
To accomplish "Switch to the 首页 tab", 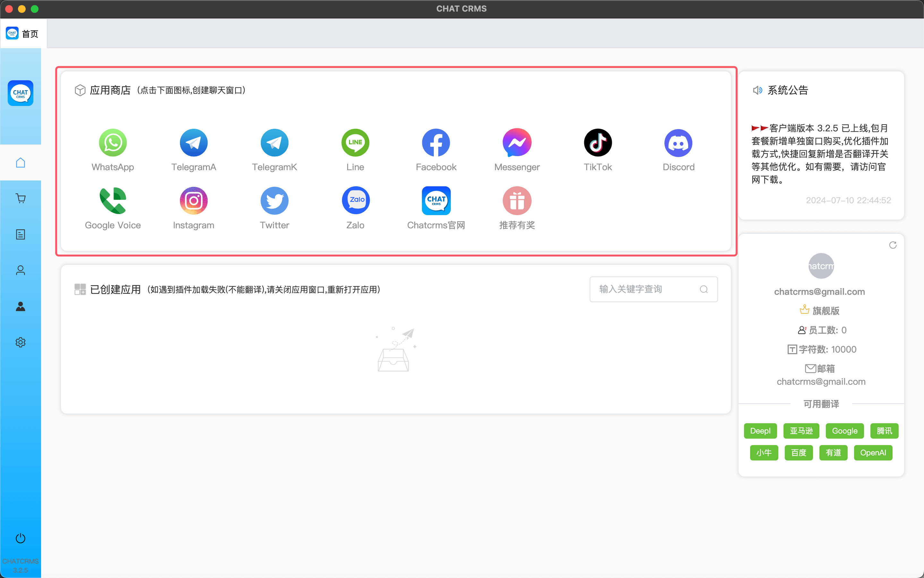I will [23, 34].
